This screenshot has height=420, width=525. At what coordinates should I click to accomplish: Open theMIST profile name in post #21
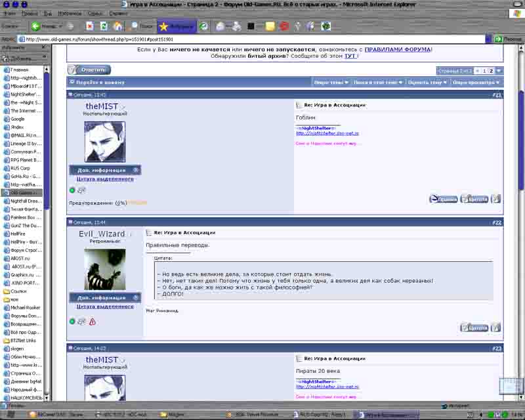point(102,106)
